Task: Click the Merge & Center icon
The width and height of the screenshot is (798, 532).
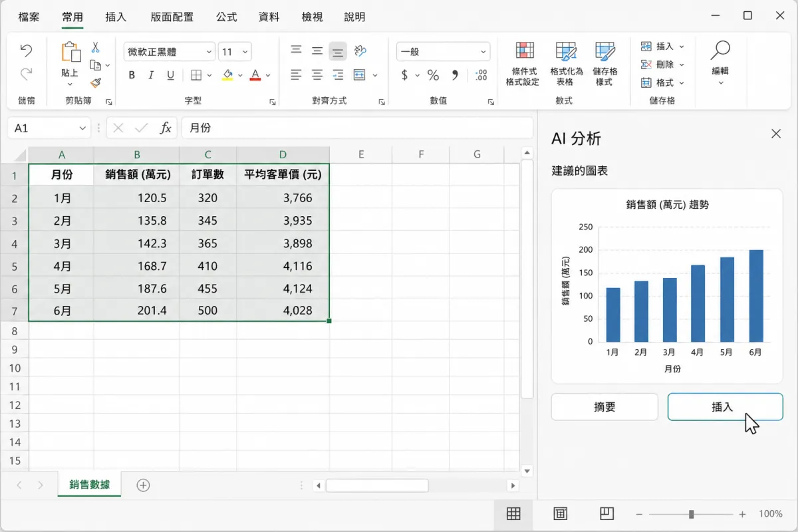Action: pos(360,75)
